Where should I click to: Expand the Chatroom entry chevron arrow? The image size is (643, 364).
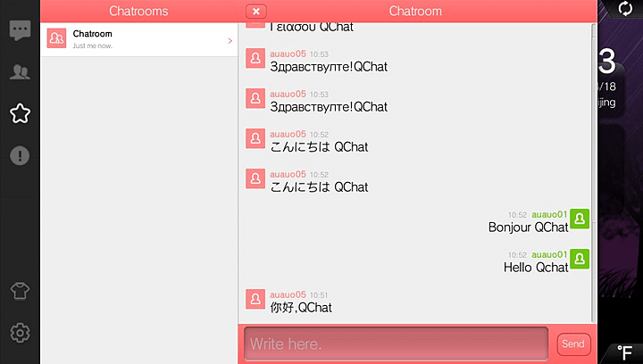(230, 40)
